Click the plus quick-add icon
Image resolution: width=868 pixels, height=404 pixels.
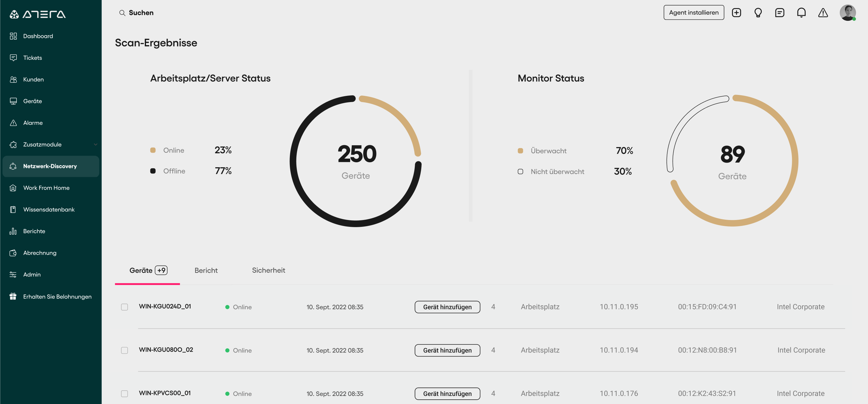coord(736,13)
